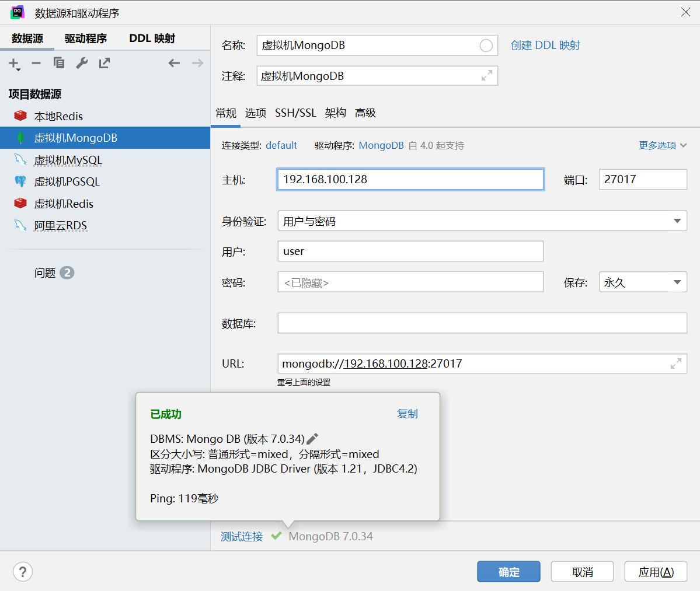
Task: Focus the 用户 username field
Action: click(x=410, y=251)
